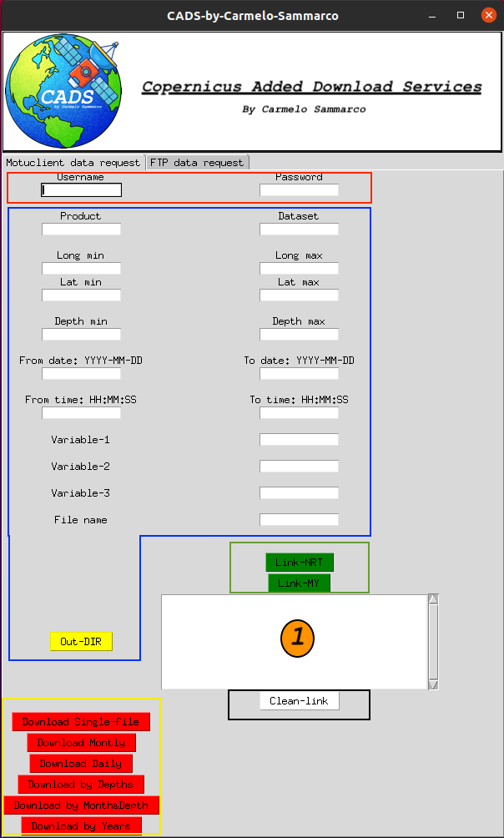Screen dimensions: 504x838
Task: Select the To time entry box
Action: tap(299, 412)
